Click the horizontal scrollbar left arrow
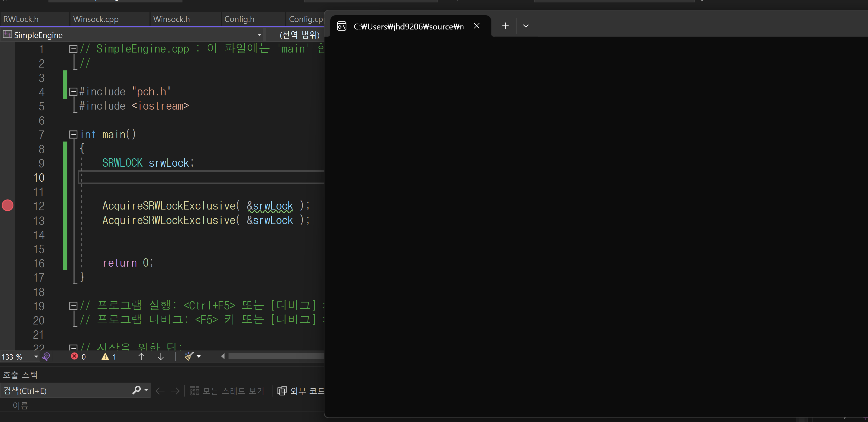The image size is (868, 422). 223,356
